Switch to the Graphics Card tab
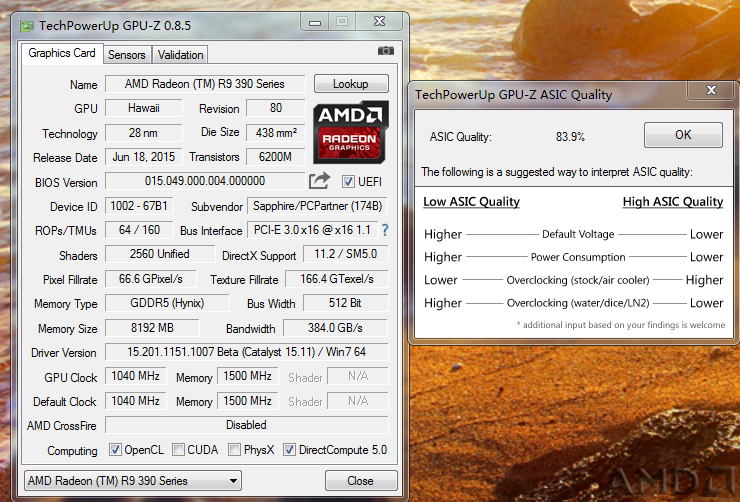 click(x=62, y=53)
